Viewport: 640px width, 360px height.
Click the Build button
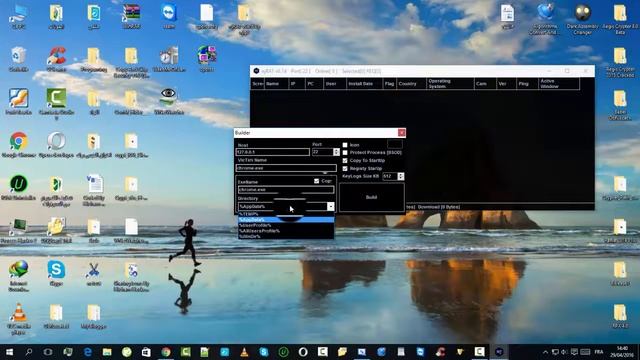(x=371, y=197)
